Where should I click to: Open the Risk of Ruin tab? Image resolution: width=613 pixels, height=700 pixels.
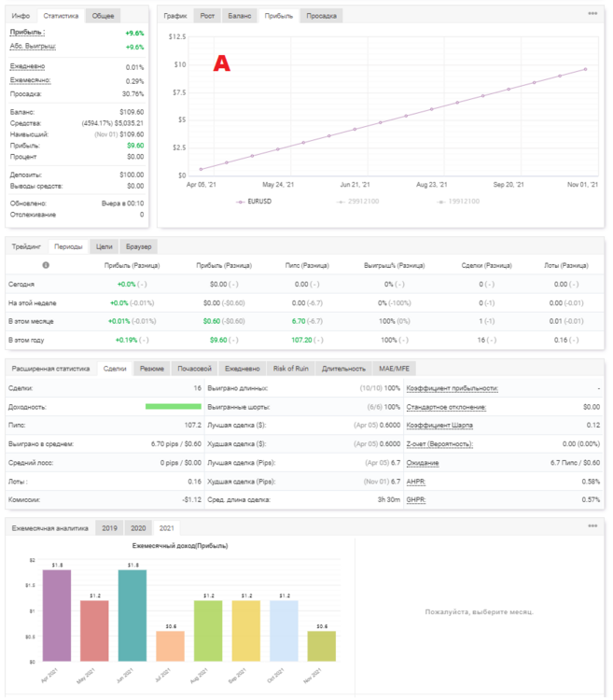(x=291, y=369)
